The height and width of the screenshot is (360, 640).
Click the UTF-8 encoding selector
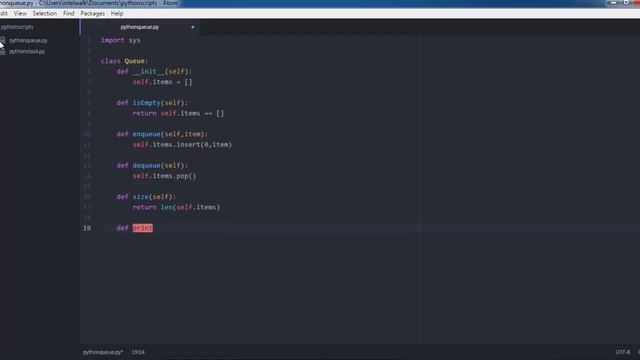622,352
